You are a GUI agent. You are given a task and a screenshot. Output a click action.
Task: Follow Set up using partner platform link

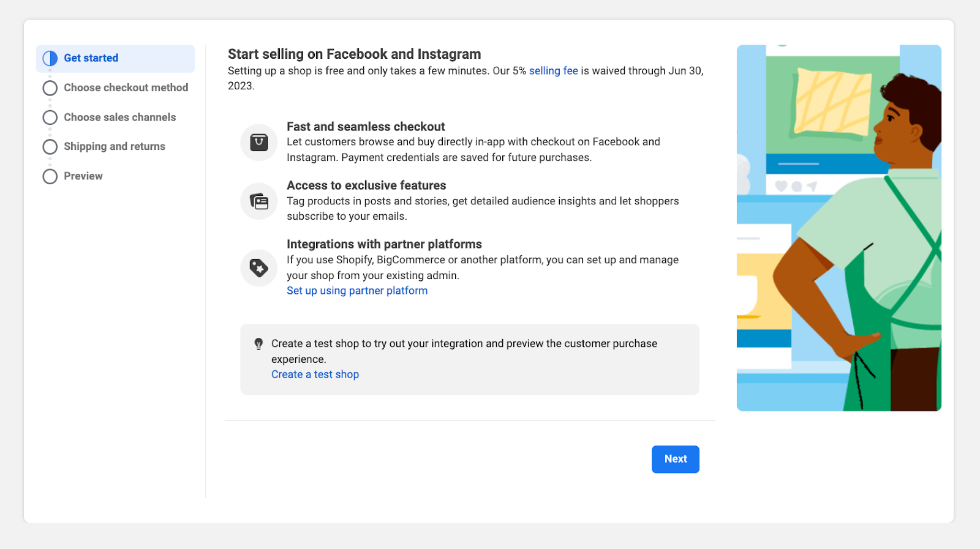pos(357,291)
